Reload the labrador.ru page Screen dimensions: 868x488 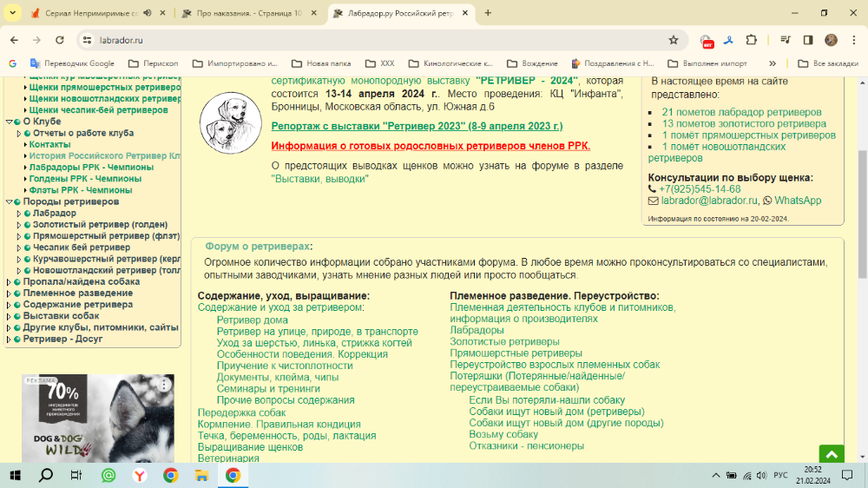[x=60, y=40]
